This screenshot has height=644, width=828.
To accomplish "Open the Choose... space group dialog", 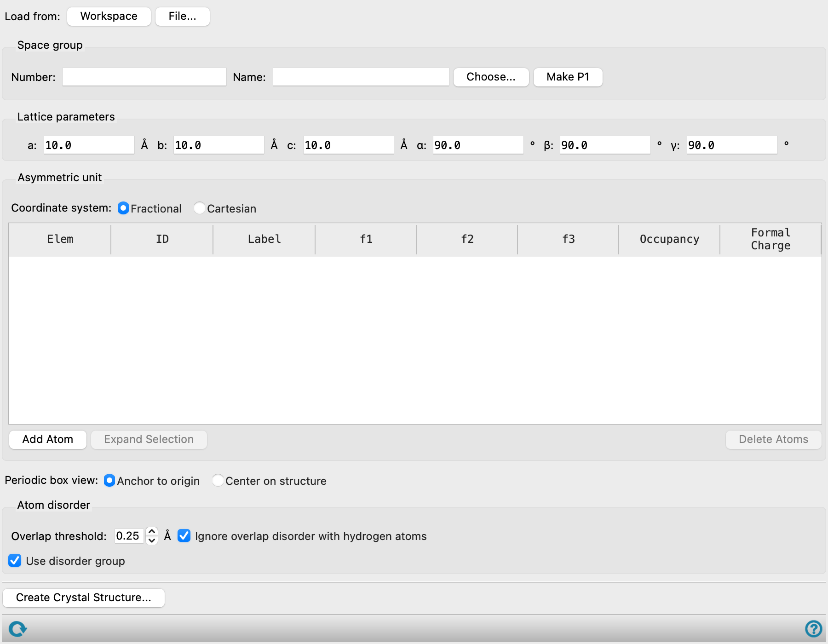I will click(x=491, y=77).
